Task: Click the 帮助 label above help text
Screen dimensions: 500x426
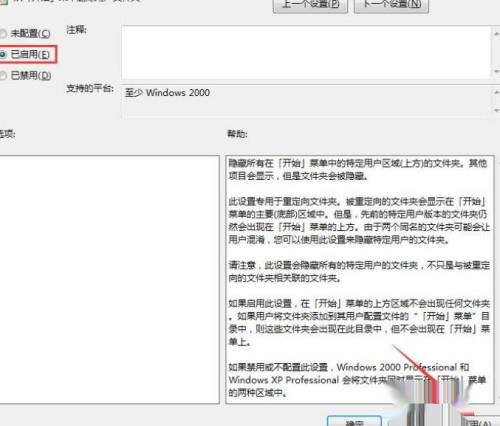Action: [x=237, y=134]
